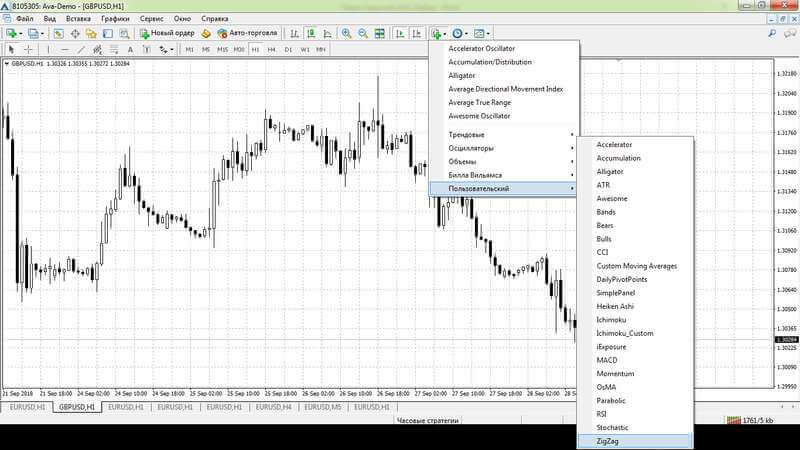Open the Data Window icon
Viewport: 800px width, 450px height.
(x=75, y=34)
